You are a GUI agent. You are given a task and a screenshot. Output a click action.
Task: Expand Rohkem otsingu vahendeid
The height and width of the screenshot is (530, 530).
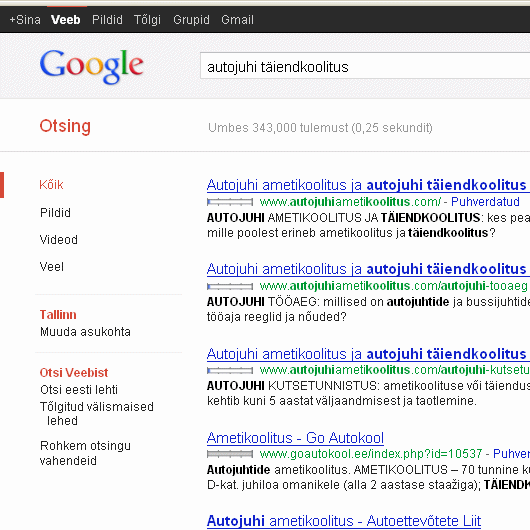(x=85, y=453)
